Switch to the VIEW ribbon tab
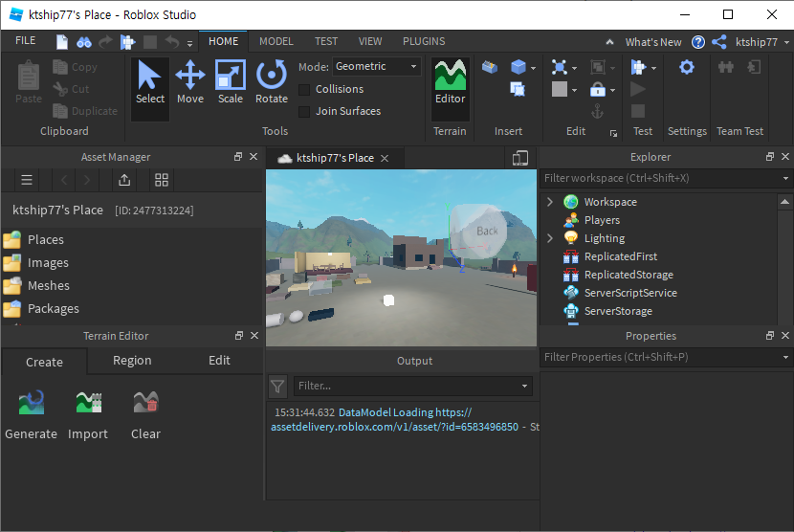Screen dimensions: 794x532 pos(370,41)
